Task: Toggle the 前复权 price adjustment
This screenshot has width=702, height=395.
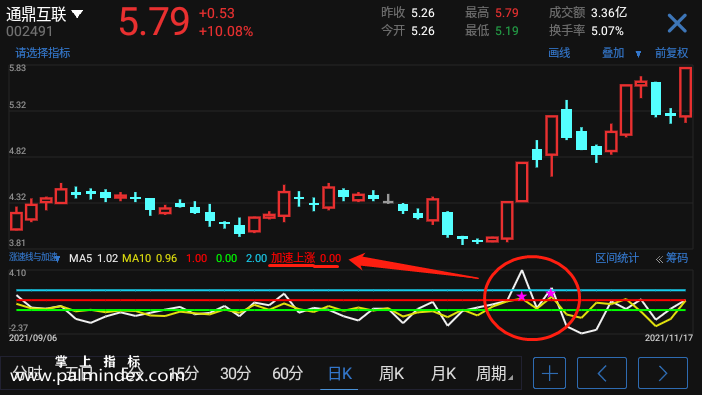Action: coord(671,53)
